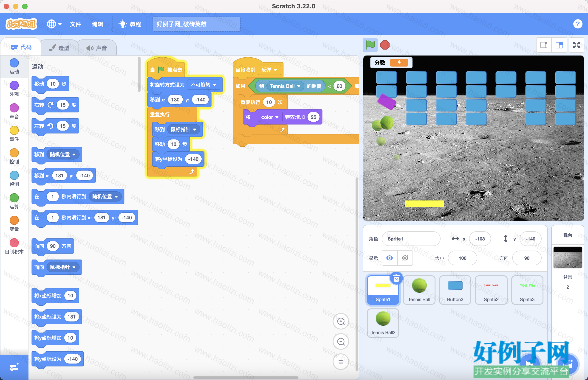The height and width of the screenshot is (380, 588).
Task: Select the 运动 block category
Action: (x=14, y=66)
